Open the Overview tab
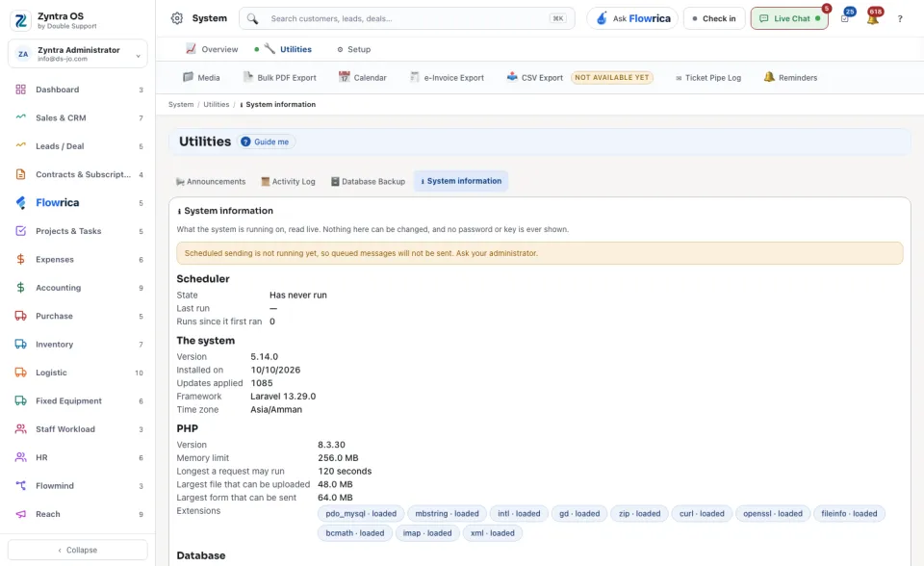 pos(212,49)
